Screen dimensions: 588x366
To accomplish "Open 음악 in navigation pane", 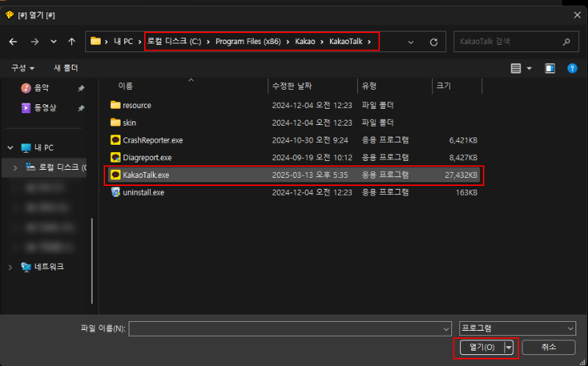I will point(41,88).
